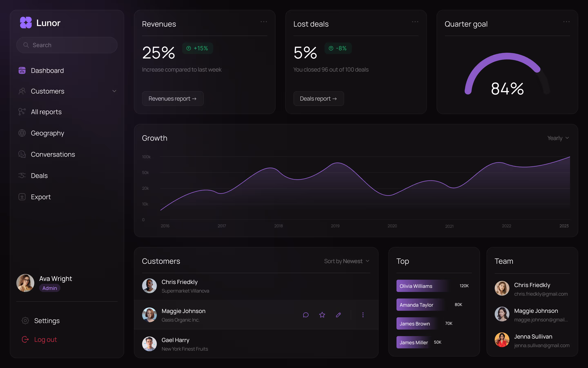This screenshot has height=368, width=588.
Task: Click the Customers people icon
Action: (22, 91)
